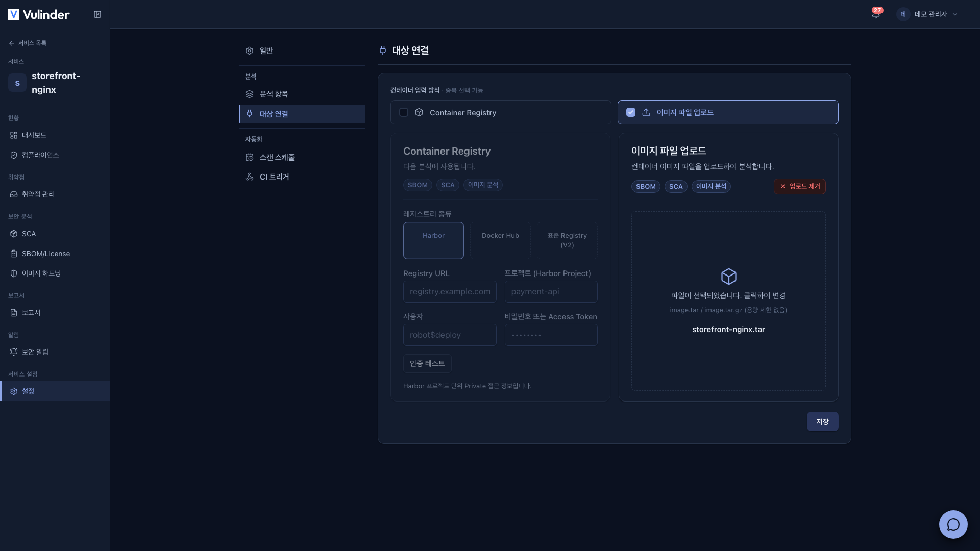
Task: Go back to 서비스 목록
Action: (x=28, y=43)
